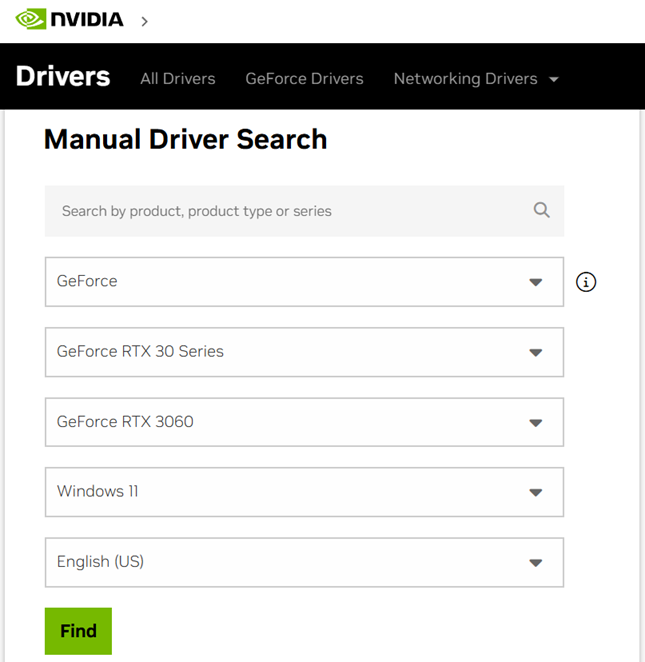Open the GeForce RTX 30 Series dropdown
This screenshot has width=645, height=662.
click(290, 352)
